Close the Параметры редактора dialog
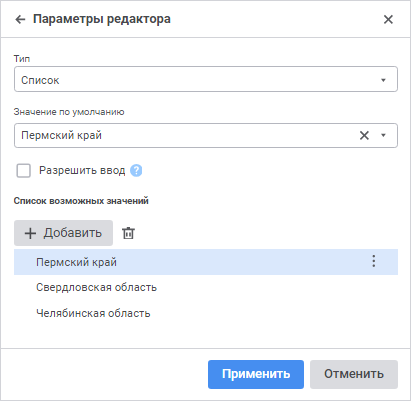The width and height of the screenshot is (411, 401). tap(388, 19)
